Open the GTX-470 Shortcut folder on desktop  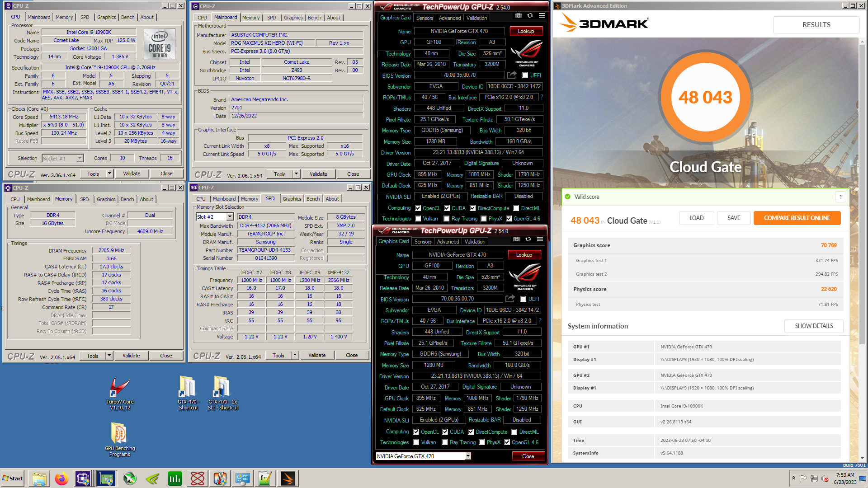(188, 393)
